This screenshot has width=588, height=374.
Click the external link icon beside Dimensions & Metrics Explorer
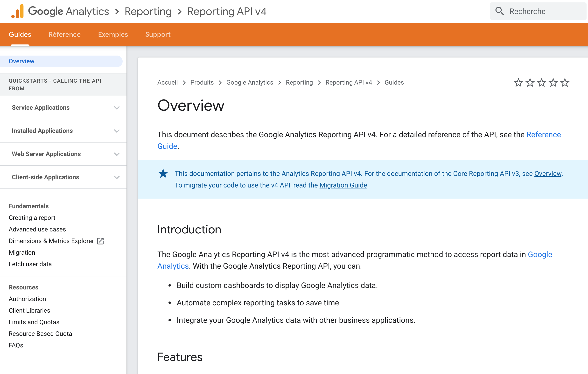tap(100, 241)
